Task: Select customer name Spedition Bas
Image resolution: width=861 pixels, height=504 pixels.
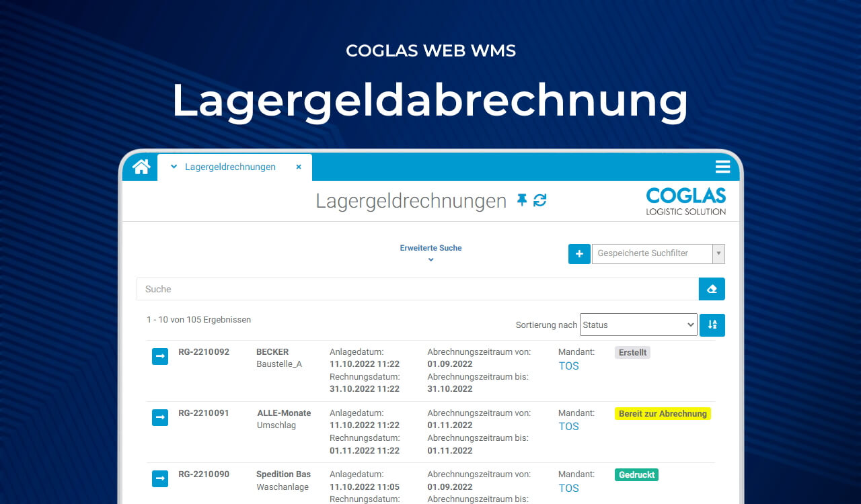Action: pyautogui.click(x=283, y=474)
